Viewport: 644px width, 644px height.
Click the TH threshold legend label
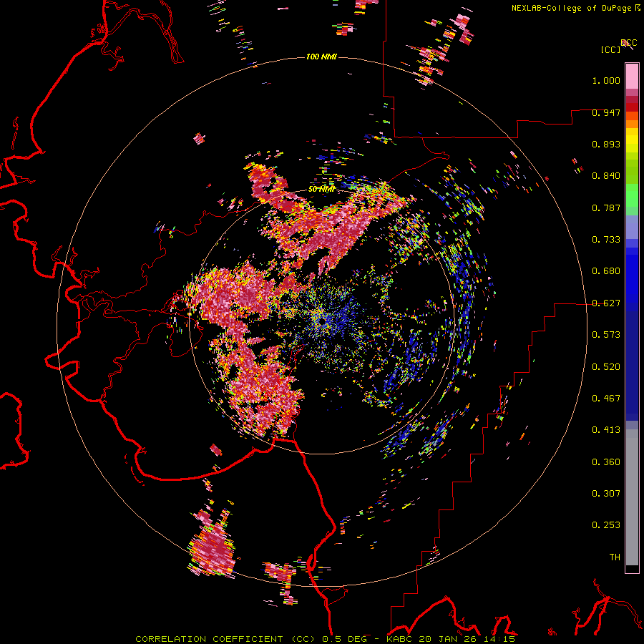[615, 557]
